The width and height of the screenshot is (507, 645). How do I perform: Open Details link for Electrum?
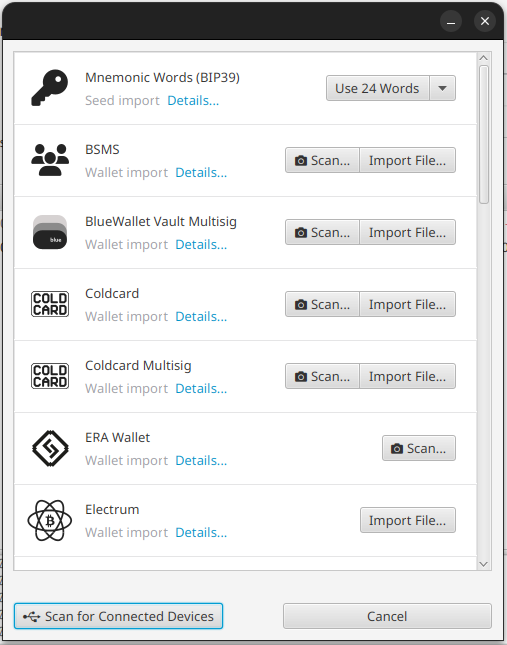tap(201, 532)
